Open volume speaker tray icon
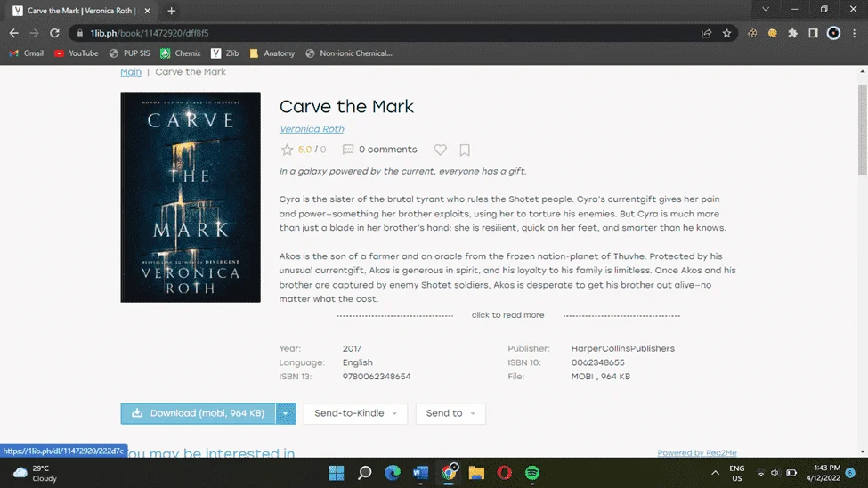 [775, 473]
